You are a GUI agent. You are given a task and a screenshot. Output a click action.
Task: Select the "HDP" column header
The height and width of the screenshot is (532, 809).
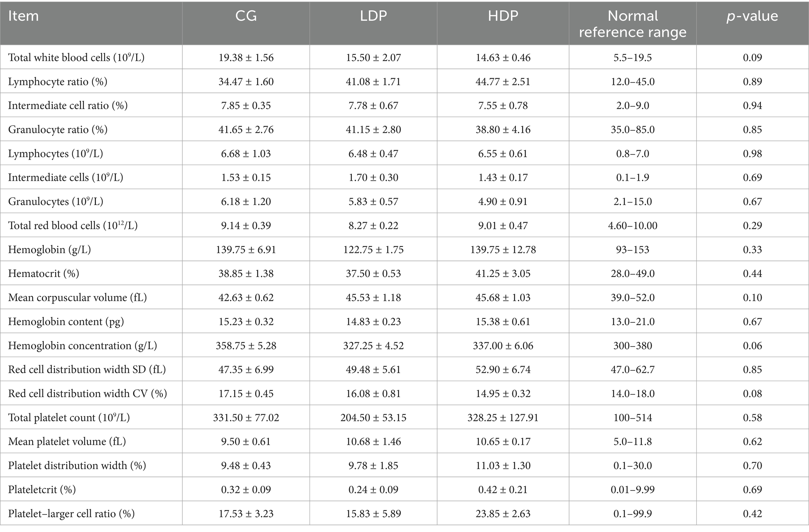(503, 16)
